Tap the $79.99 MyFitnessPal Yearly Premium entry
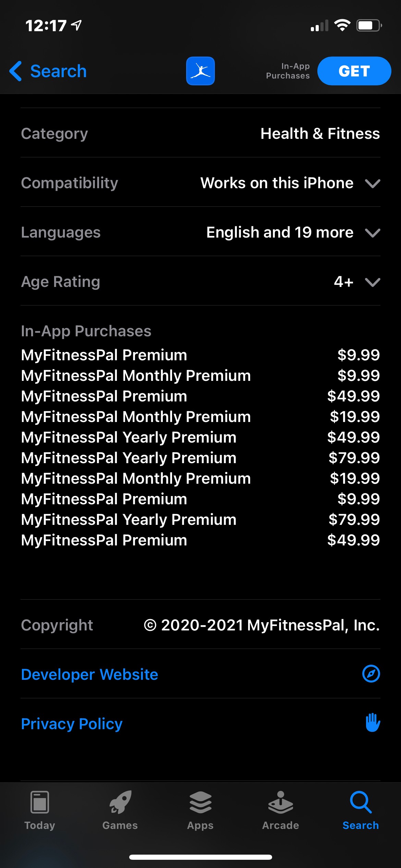This screenshot has height=868, width=401. [200, 458]
